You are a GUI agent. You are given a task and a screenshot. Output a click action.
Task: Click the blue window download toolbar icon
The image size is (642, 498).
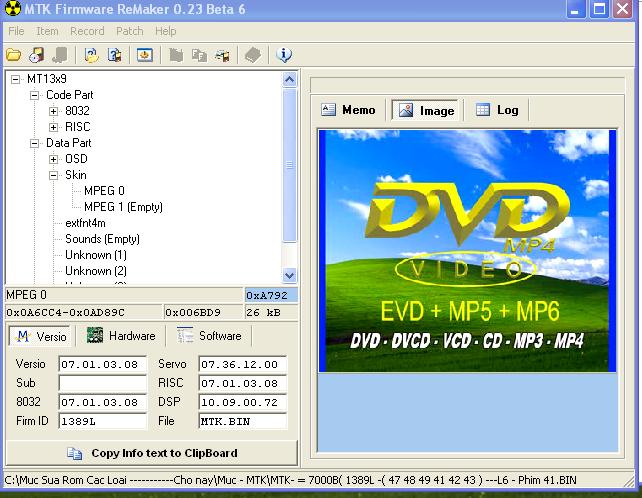(x=145, y=54)
